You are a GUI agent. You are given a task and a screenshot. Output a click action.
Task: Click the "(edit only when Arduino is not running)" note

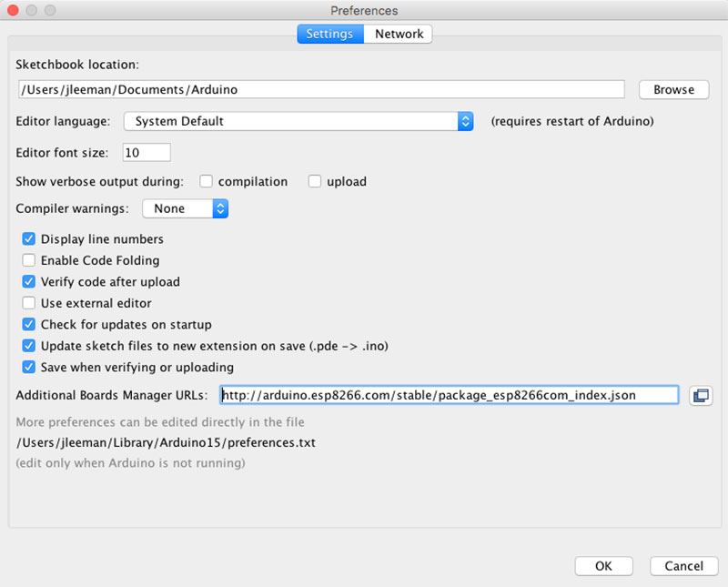point(130,463)
